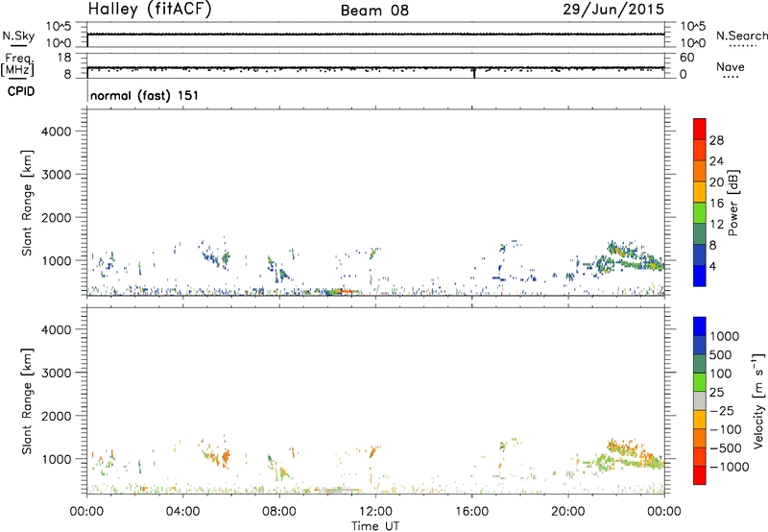This screenshot has width=768, height=532.
Task: Click the '12:00' time tick label
Action: pyautogui.click(x=375, y=512)
